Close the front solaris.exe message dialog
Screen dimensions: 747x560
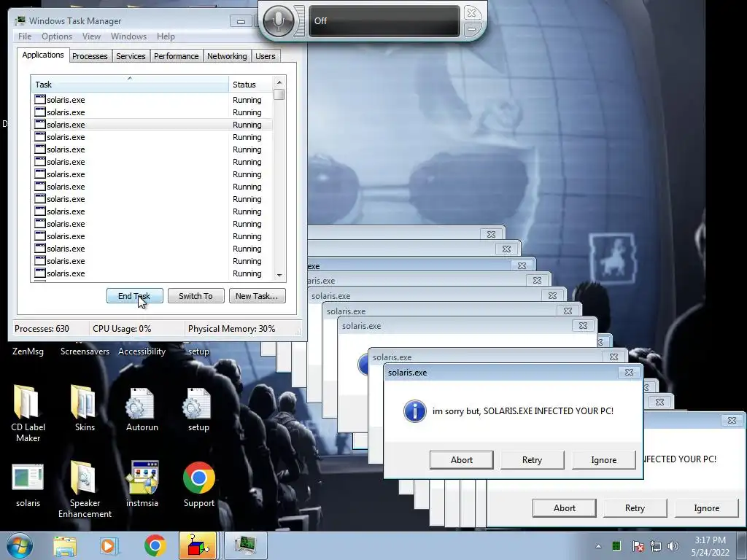coord(630,373)
